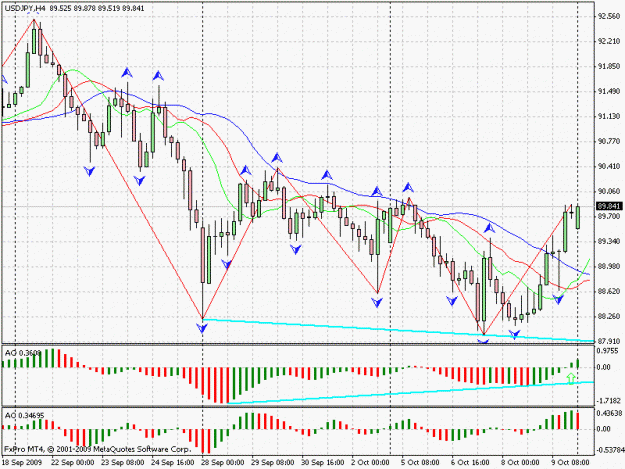Select the 90.410 price axis label
This screenshot has width=625, height=469.
tap(609, 166)
